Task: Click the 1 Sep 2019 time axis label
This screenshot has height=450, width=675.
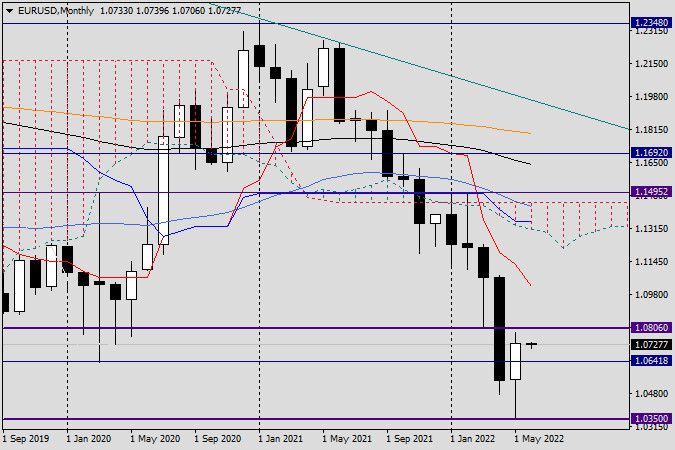Action: pyautogui.click(x=26, y=439)
